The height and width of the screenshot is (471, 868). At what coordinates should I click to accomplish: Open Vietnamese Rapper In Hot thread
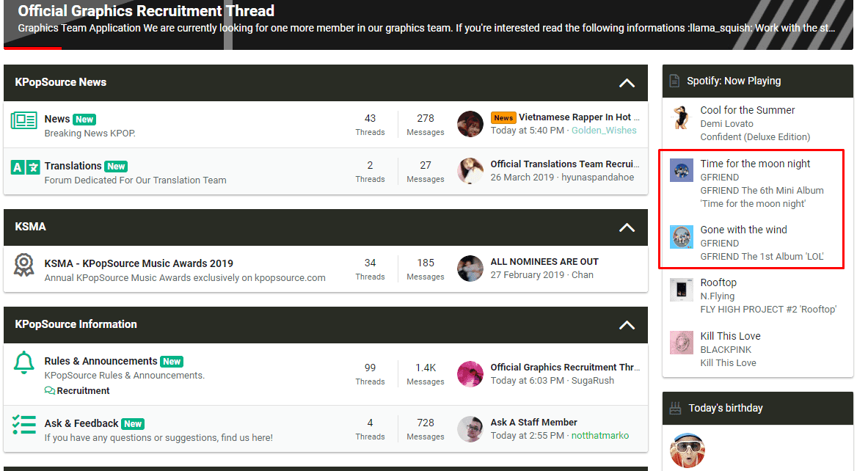tap(579, 117)
